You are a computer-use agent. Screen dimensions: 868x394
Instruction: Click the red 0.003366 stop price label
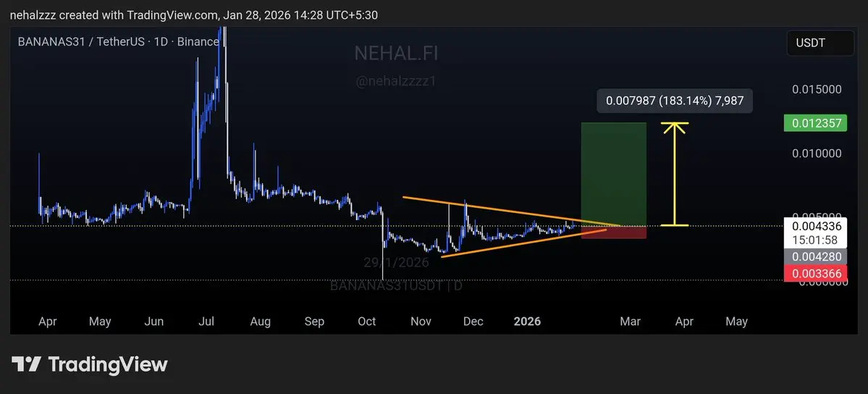click(x=815, y=273)
